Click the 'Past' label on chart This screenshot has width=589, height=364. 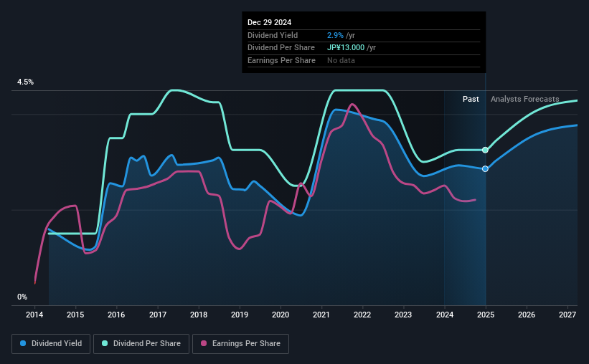coord(471,99)
